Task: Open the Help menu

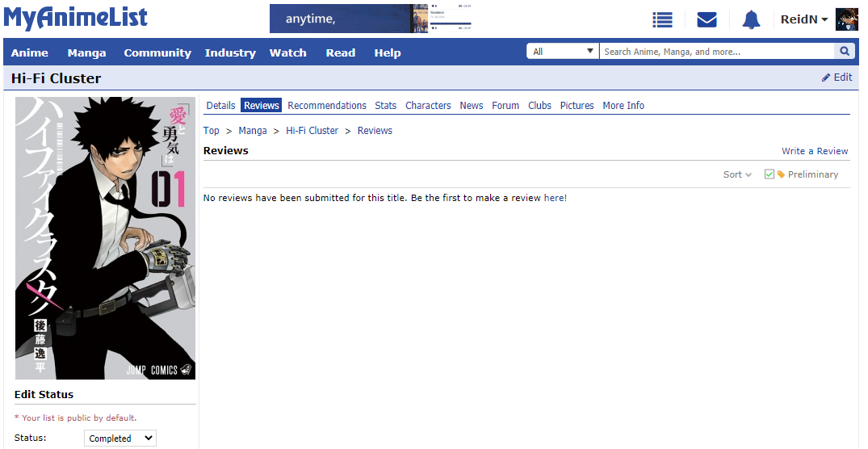Action: (x=388, y=52)
